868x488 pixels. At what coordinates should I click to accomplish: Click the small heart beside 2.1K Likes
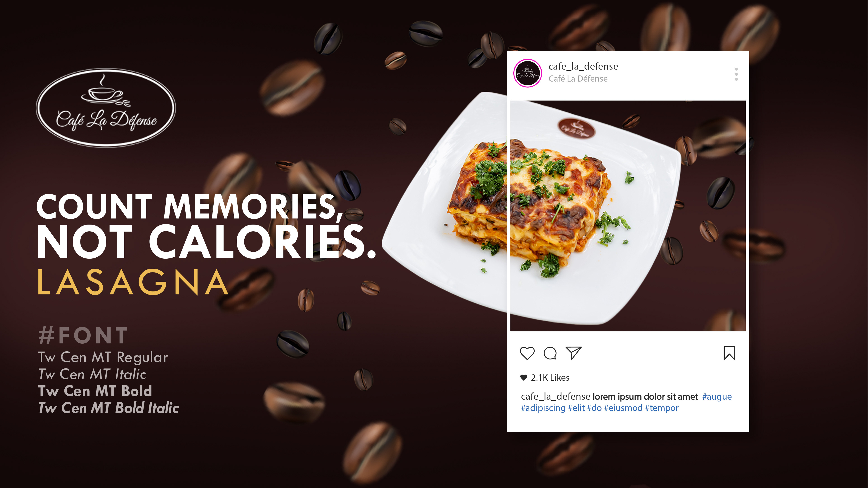click(x=524, y=378)
